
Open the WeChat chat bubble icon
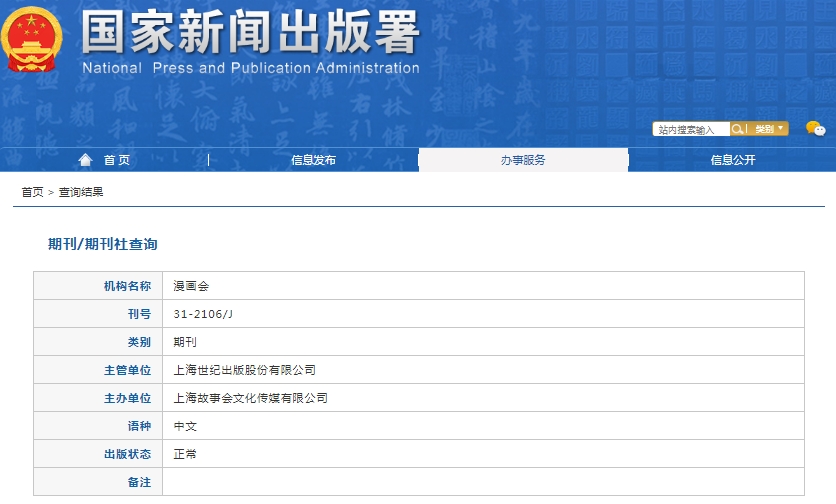[816, 129]
